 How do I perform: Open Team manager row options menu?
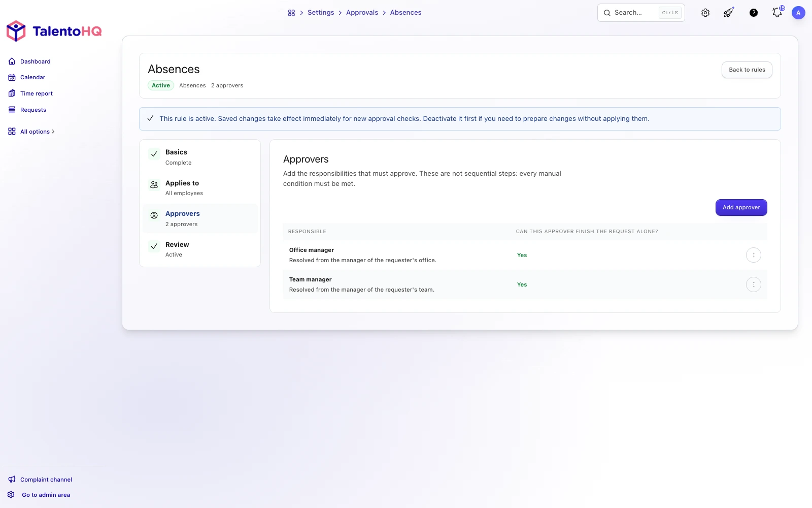point(754,284)
